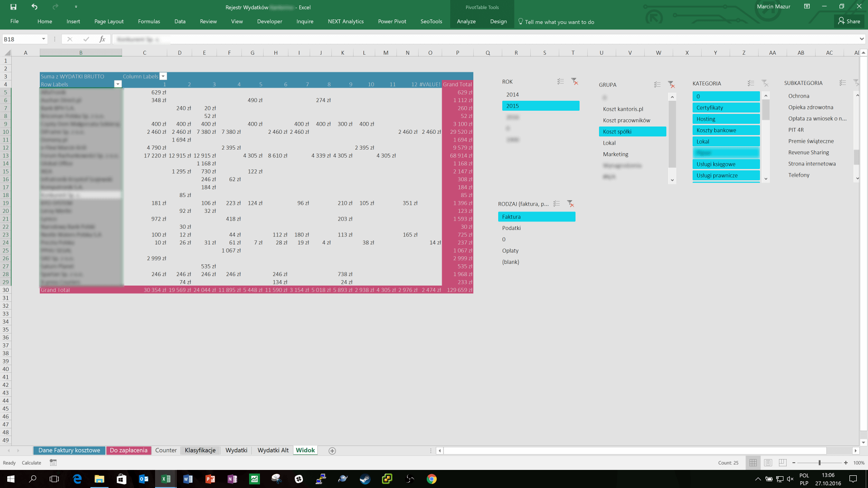Screen dimensions: 868x488
Task: Click the Undo arrow icon
Action: pyautogui.click(x=34, y=7)
